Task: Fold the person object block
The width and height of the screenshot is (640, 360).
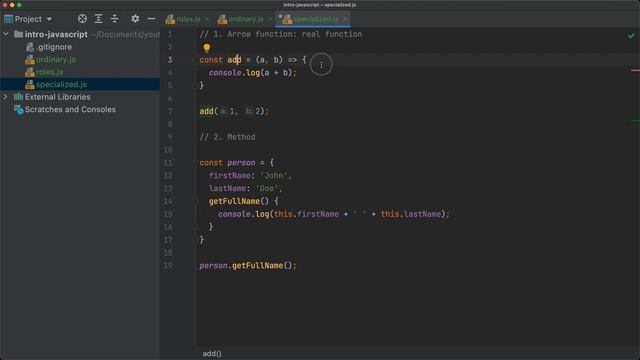Action: 196,162
